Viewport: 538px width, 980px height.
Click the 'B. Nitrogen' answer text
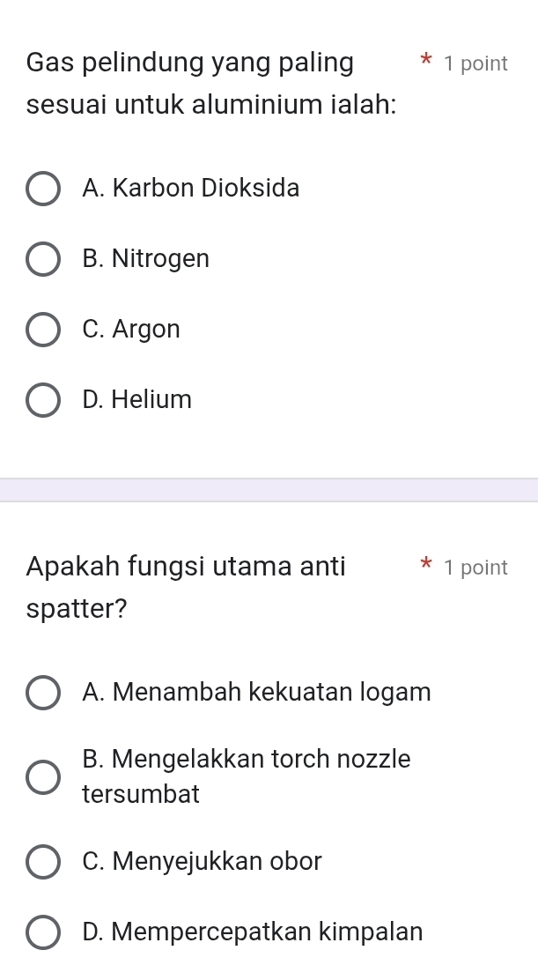click(145, 259)
